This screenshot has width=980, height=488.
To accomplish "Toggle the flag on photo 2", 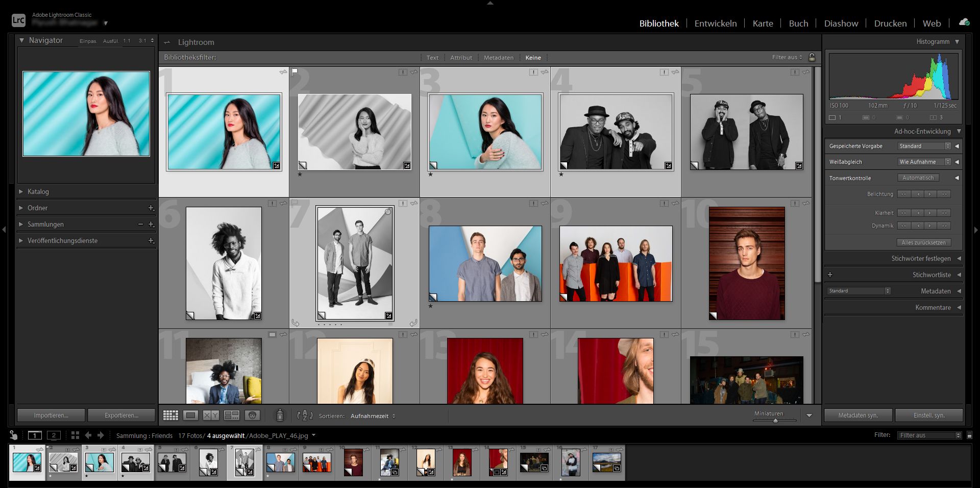I will [294, 72].
